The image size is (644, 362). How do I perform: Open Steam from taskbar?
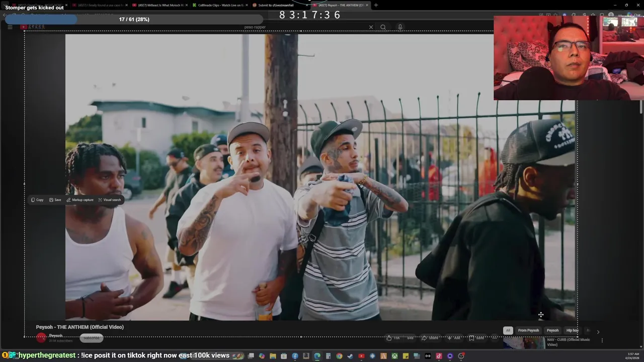[x=350, y=356]
